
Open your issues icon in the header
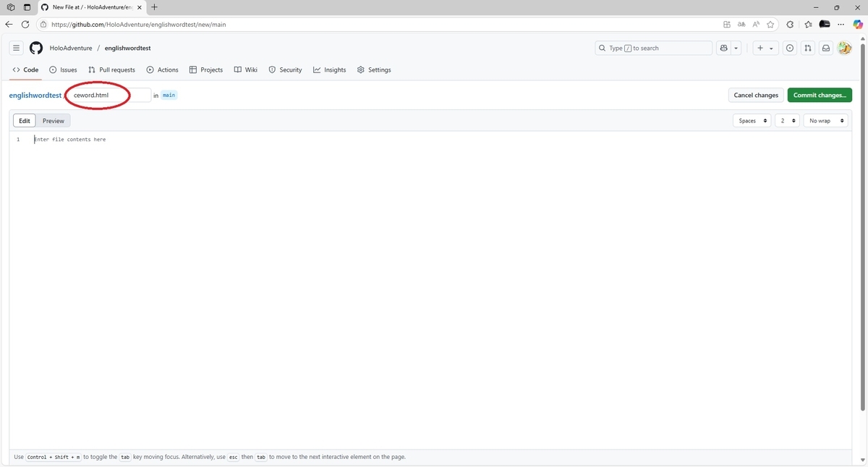(x=789, y=48)
